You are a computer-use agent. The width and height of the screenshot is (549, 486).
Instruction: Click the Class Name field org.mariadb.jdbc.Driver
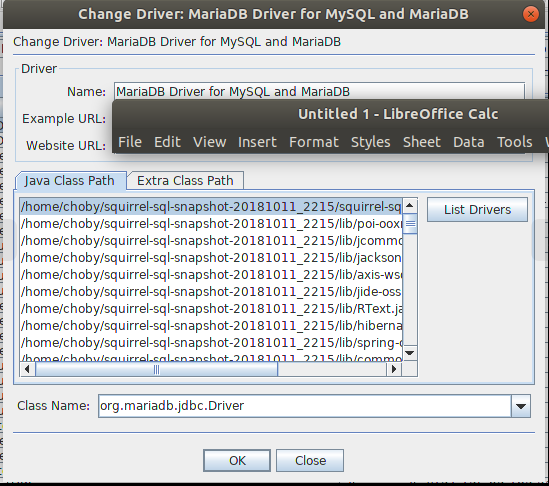pos(305,406)
